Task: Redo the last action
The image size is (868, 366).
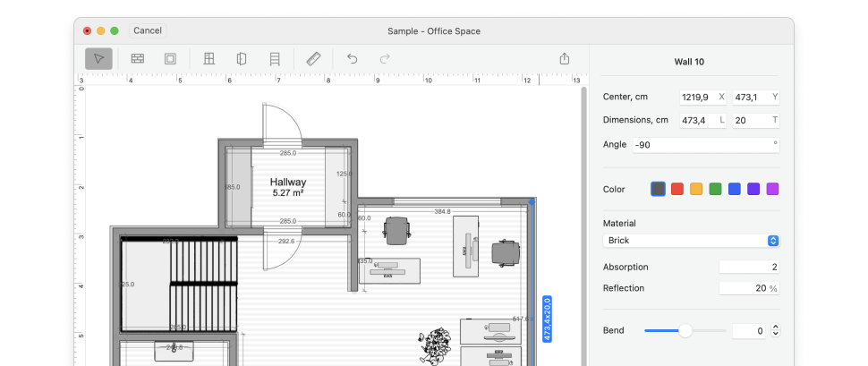Action: 385,59
